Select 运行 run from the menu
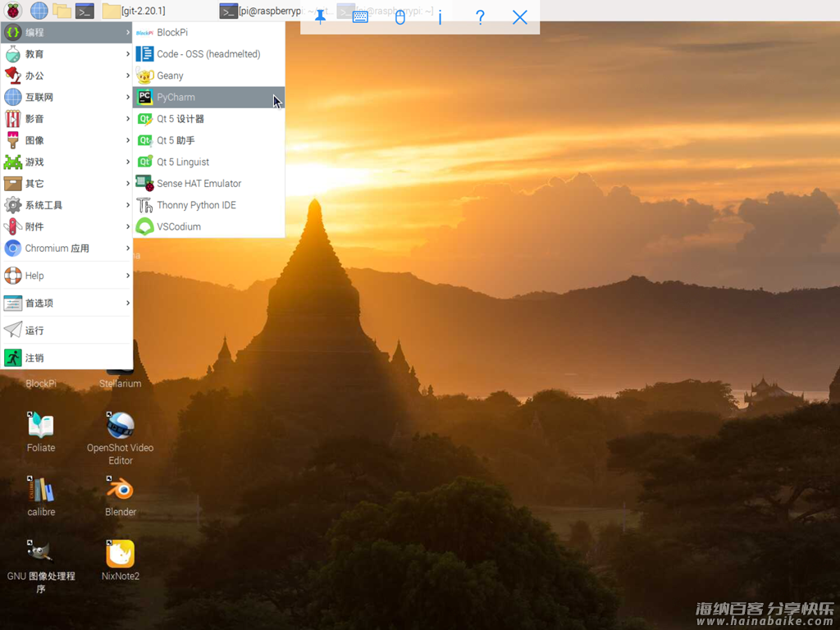Screen dimensions: 840x630 (66, 330)
